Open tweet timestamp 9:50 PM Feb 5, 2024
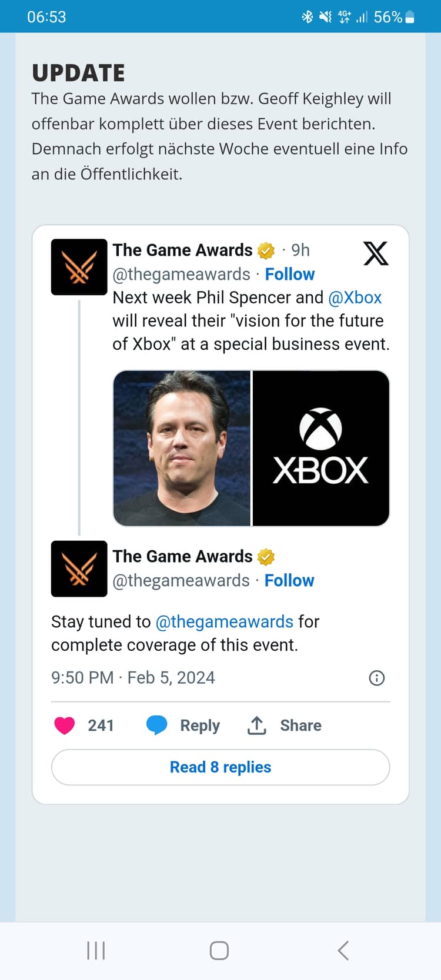The height and width of the screenshot is (980, 441). tap(133, 678)
